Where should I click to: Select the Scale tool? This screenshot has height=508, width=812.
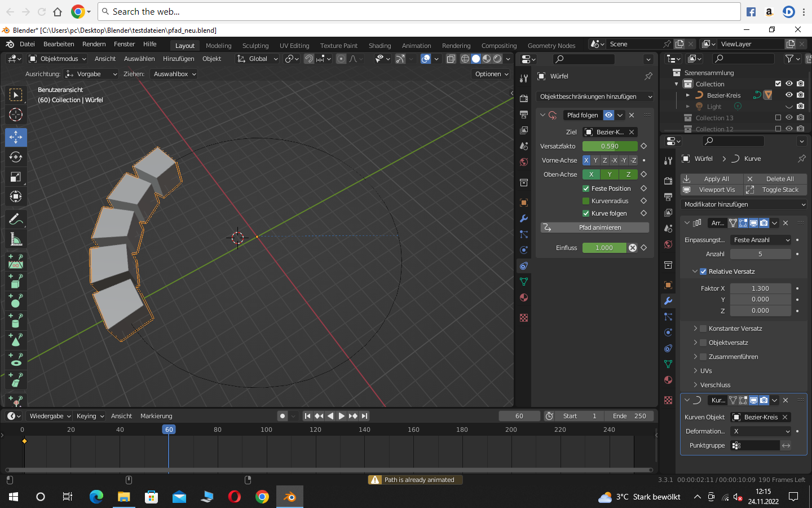tap(16, 177)
